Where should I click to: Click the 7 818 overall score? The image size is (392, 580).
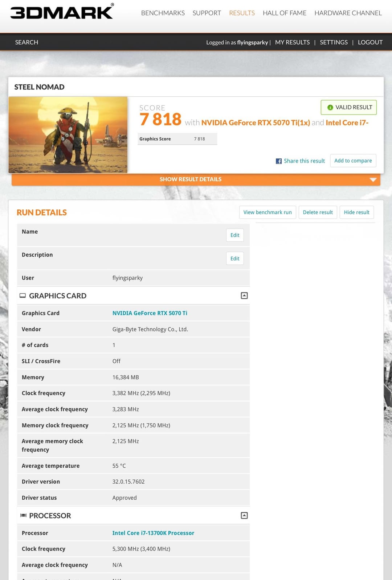pos(160,119)
